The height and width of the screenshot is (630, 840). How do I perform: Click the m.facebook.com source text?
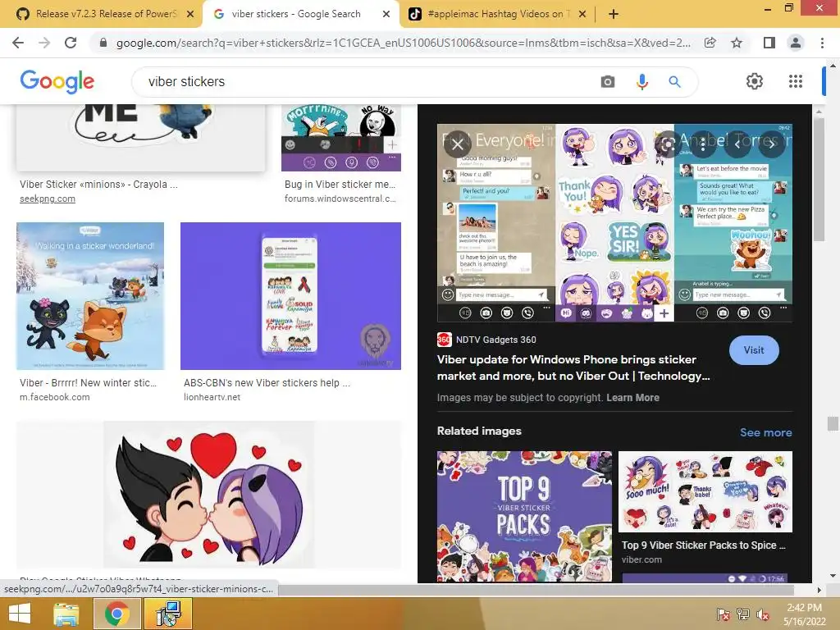pos(55,398)
